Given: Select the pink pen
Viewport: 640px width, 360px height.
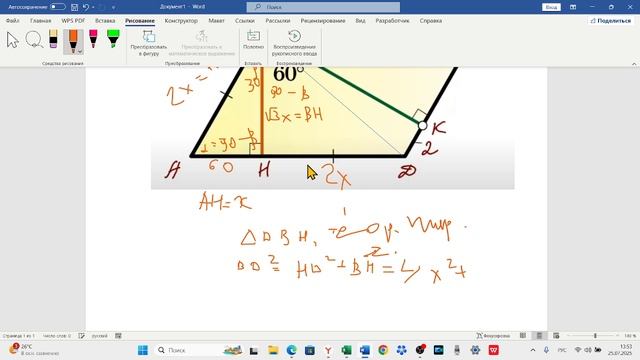Looking at the screenshot, I should pyautogui.click(x=93, y=39).
